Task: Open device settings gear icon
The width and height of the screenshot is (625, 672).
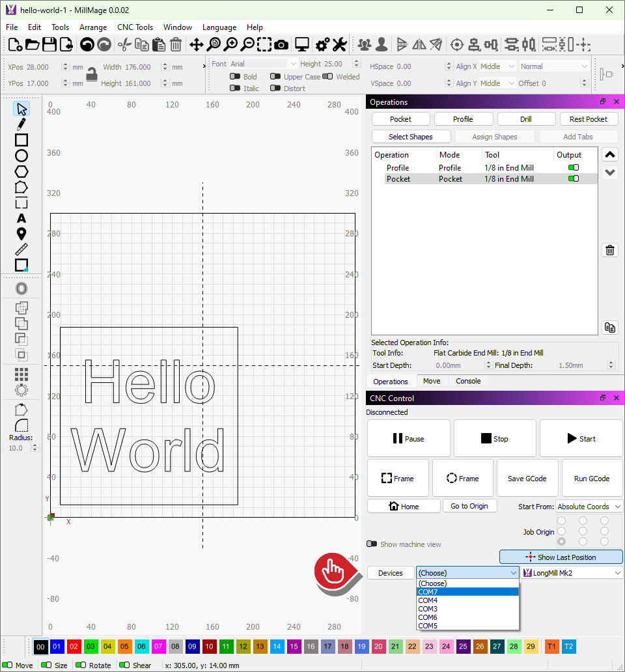Action: pos(322,45)
